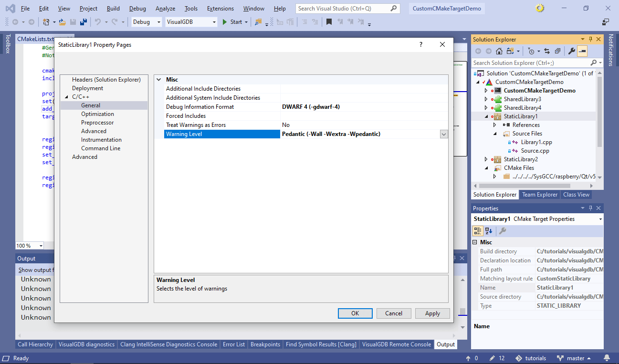Viewport: 619px width, 364px height.
Task: Switch to Team Explorer tab
Action: [540, 195]
